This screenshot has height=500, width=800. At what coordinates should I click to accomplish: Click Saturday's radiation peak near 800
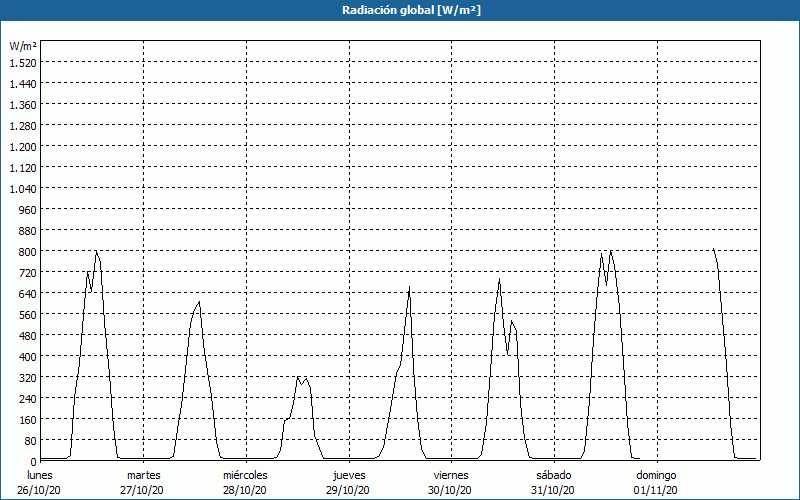[x=611, y=251]
